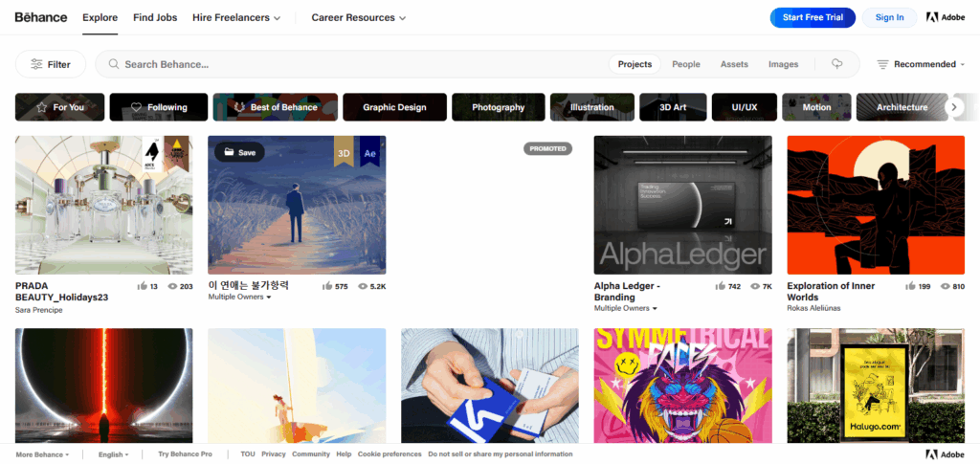This screenshot has width=980, height=464.
Task: Click Try Behance Pro in the footer
Action: coord(185,454)
